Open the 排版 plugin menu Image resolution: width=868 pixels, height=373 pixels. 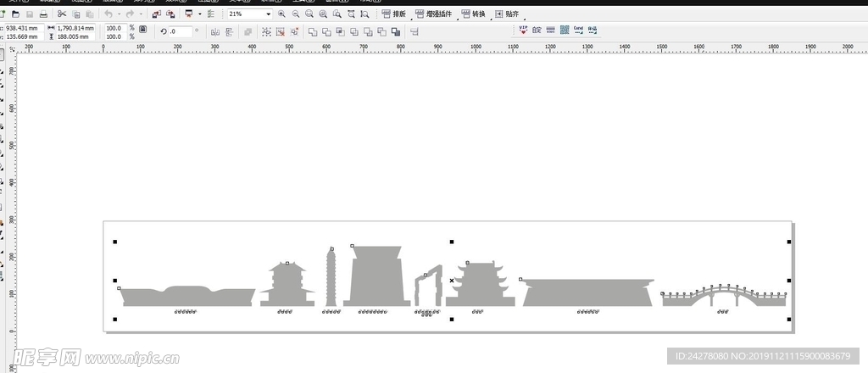coord(393,14)
